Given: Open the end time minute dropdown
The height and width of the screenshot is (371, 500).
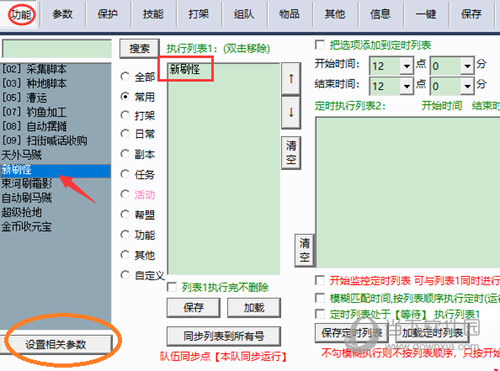Looking at the screenshot, I should [x=467, y=86].
